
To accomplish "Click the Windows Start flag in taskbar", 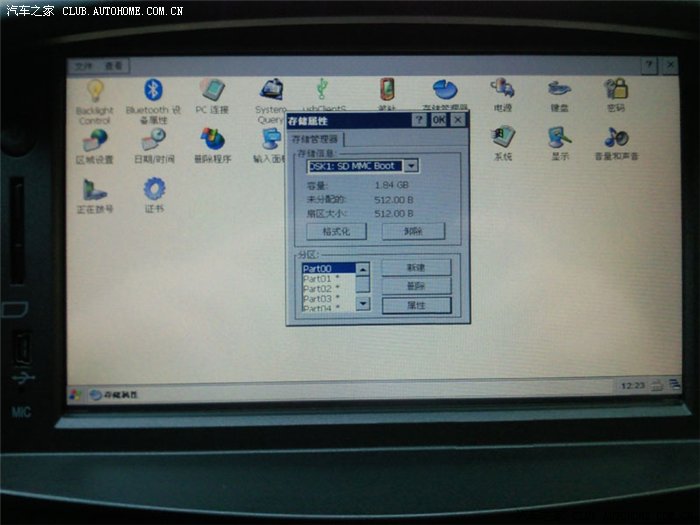I will (76, 394).
